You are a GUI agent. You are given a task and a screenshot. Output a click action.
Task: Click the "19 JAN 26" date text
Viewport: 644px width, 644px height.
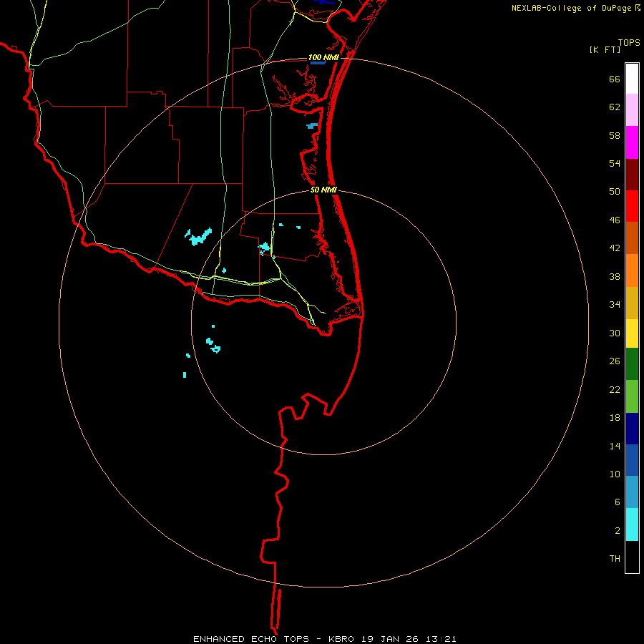tap(391, 639)
